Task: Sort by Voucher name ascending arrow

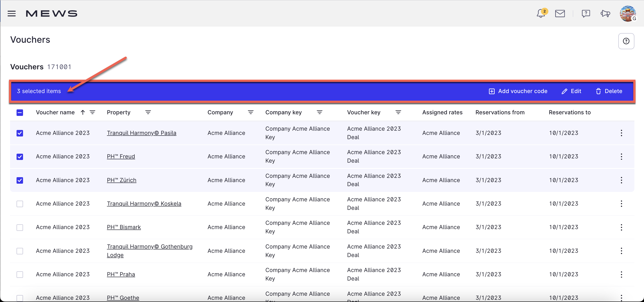Action: [x=83, y=112]
